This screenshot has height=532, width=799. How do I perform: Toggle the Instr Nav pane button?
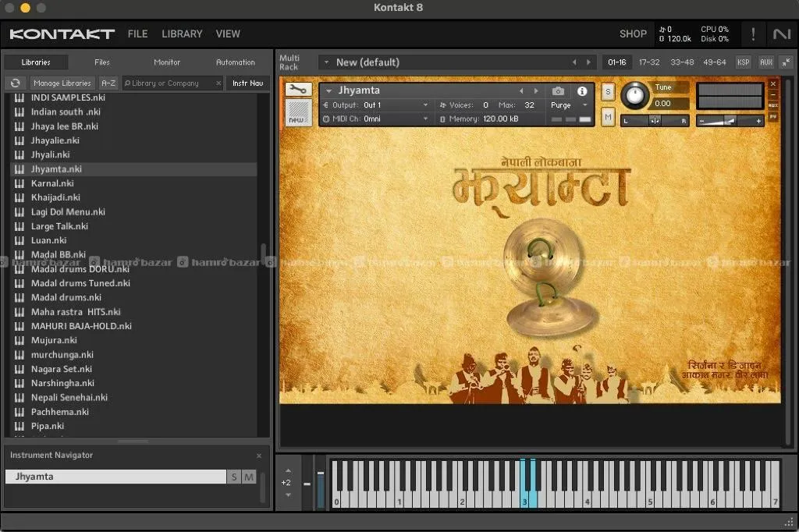[x=247, y=83]
